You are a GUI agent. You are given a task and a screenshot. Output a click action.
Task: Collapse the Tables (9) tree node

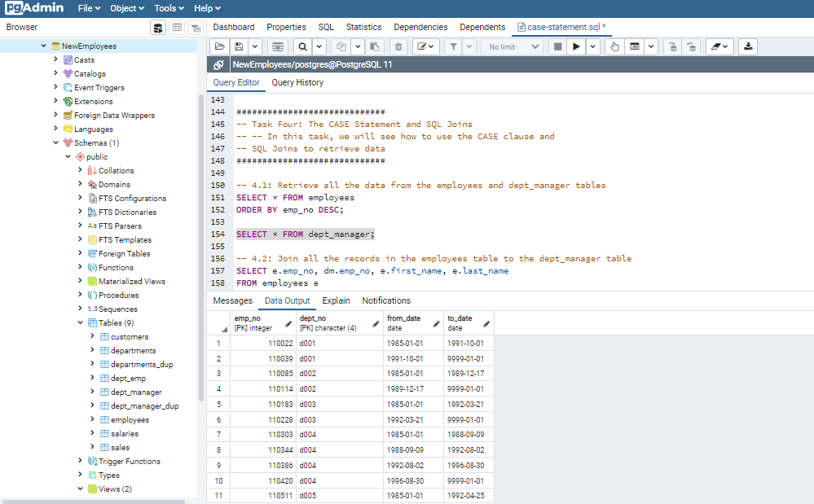pyautogui.click(x=80, y=323)
